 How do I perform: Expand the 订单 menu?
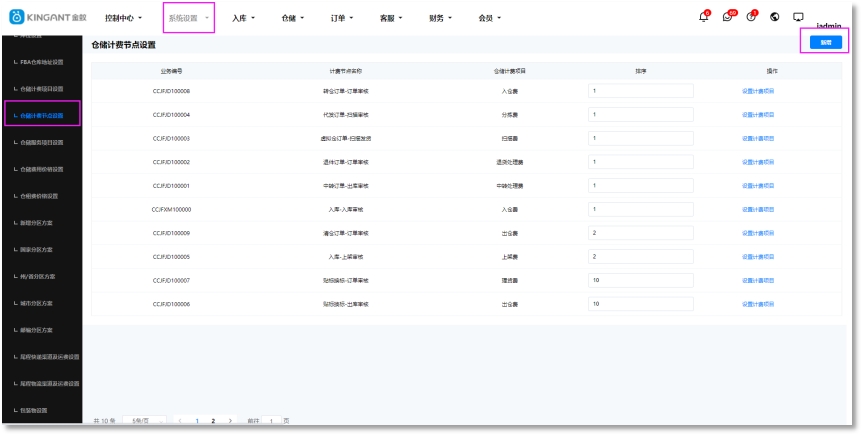click(345, 18)
